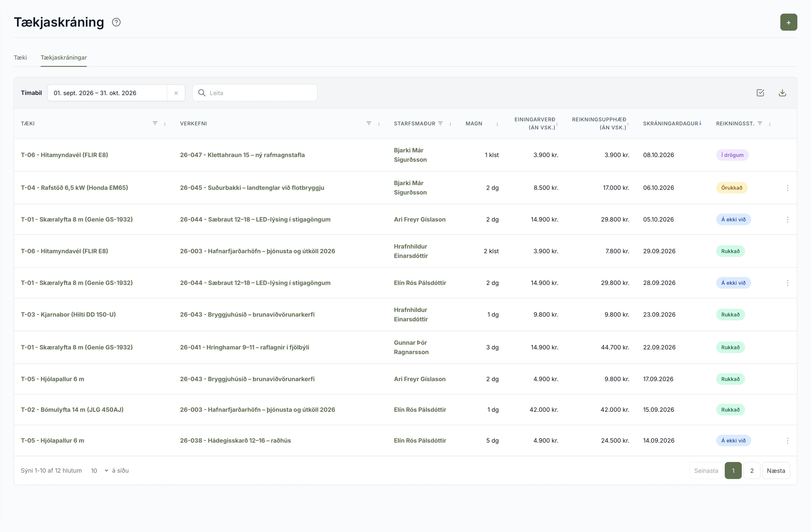The image size is (811, 532).
Task: Sort by the STARFSMAÐUR column arrows
Action: [450, 124]
